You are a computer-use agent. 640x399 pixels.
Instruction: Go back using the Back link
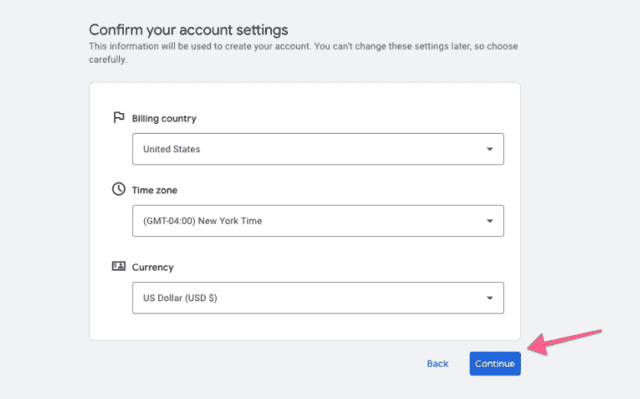click(438, 364)
